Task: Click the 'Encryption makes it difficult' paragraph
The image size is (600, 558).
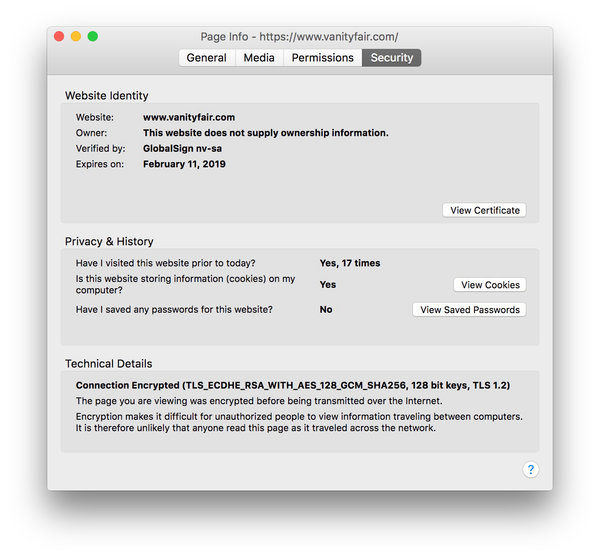Action: pyautogui.click(x=299, y=422)
